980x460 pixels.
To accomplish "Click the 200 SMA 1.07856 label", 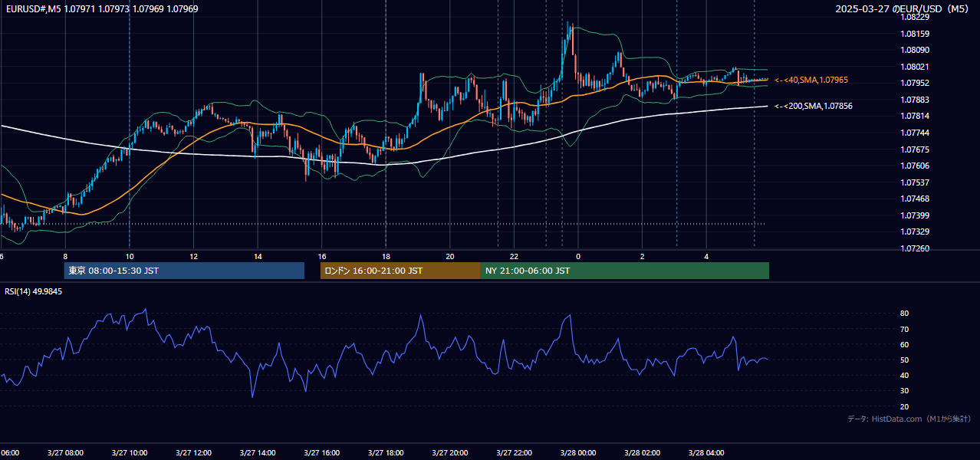I will 814,106.
